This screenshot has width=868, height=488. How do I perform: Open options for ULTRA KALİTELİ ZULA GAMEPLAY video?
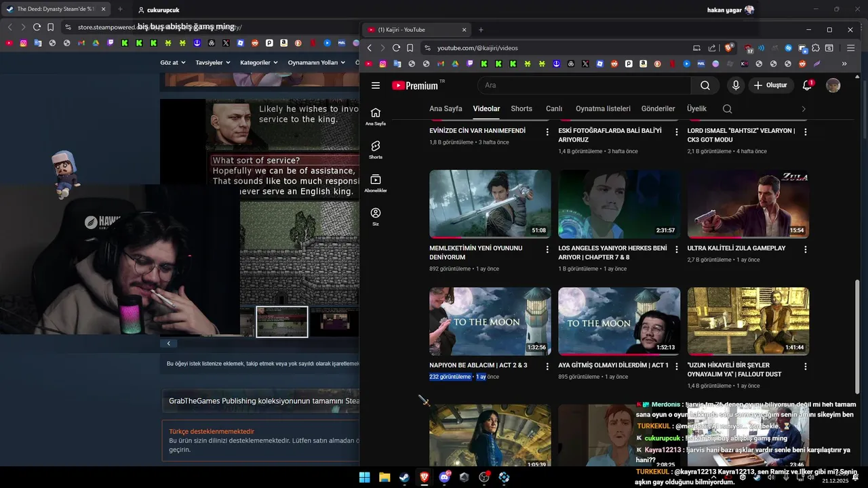[x=806, y=249]
